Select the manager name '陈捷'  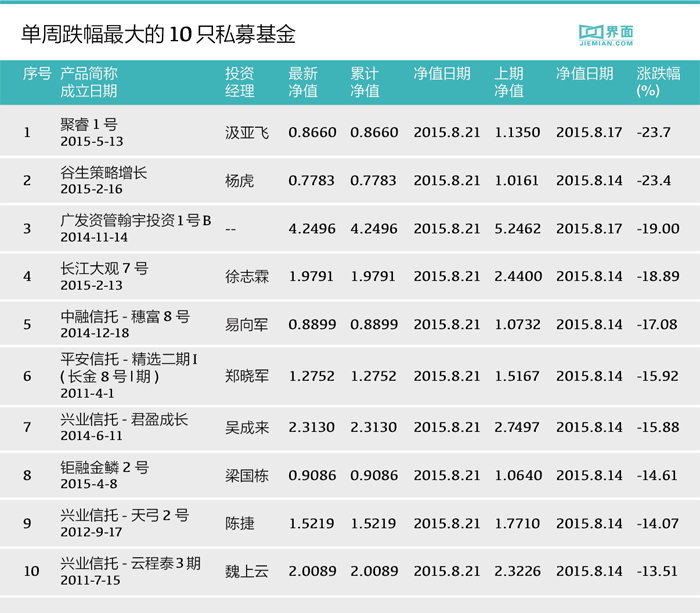click(240, 524)
